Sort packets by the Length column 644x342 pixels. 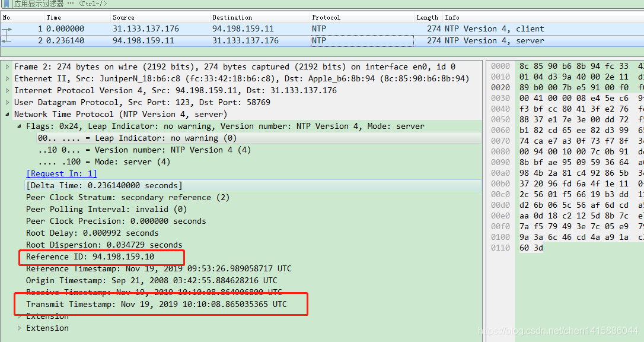[x=428, y=17]
